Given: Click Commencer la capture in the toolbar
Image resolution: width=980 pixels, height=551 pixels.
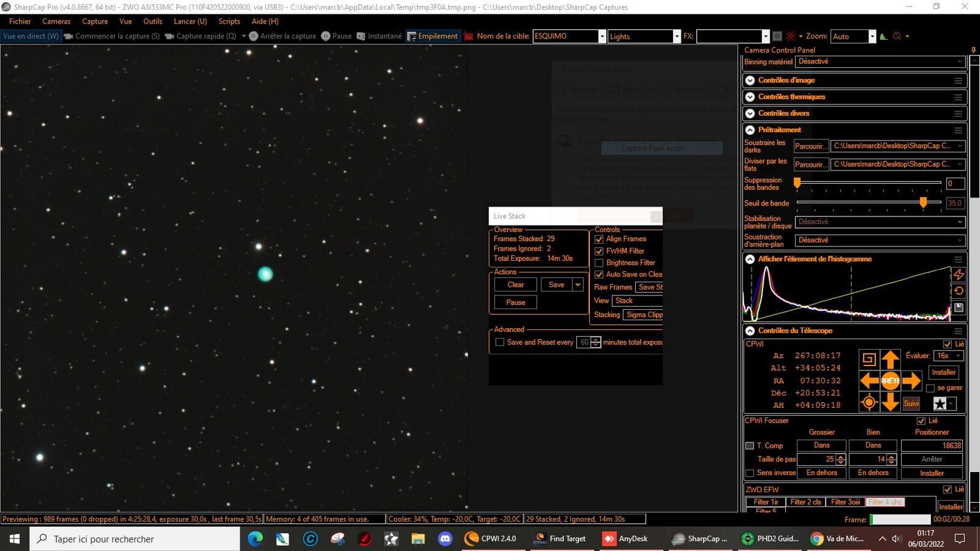Looking at the screenshot, I should [x=112, y=36].
